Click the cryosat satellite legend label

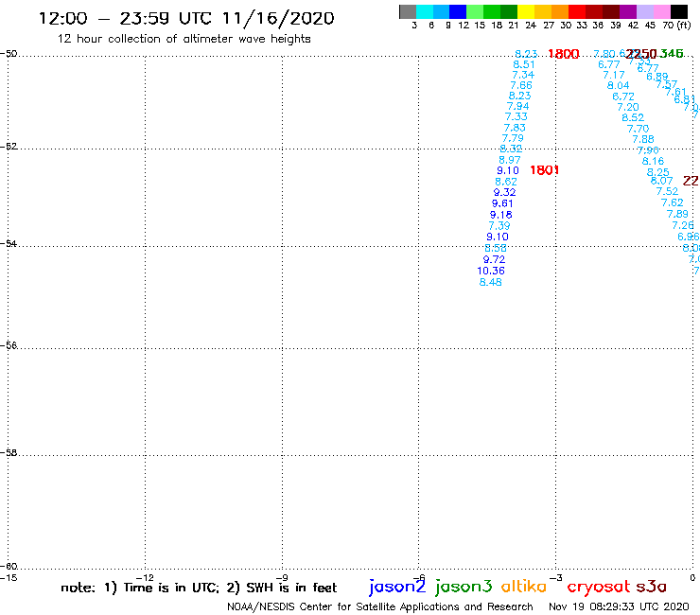coord(599,588)
